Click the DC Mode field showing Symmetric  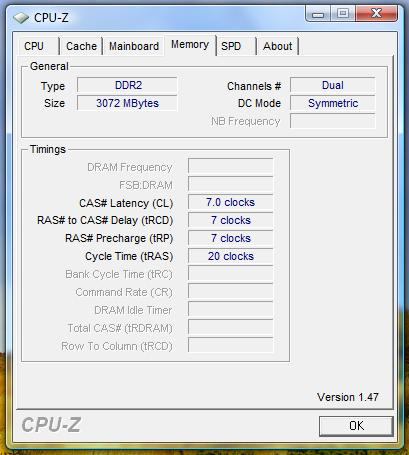333,103
